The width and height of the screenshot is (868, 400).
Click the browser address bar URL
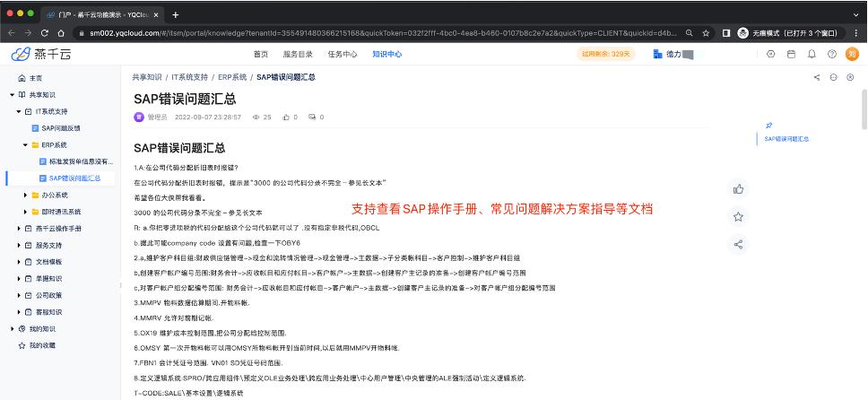coord(384,33)
